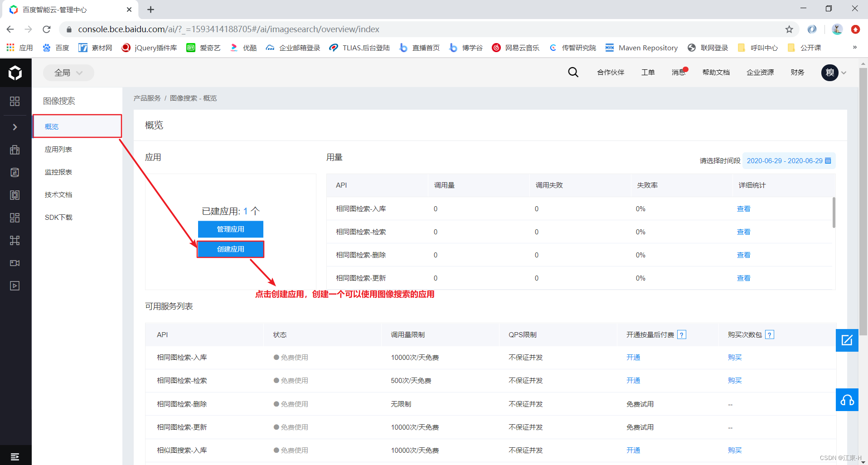The image size is (868, 465).
Task: Click the network nodes sidebar icon
Action: click(x=15, y=240)
